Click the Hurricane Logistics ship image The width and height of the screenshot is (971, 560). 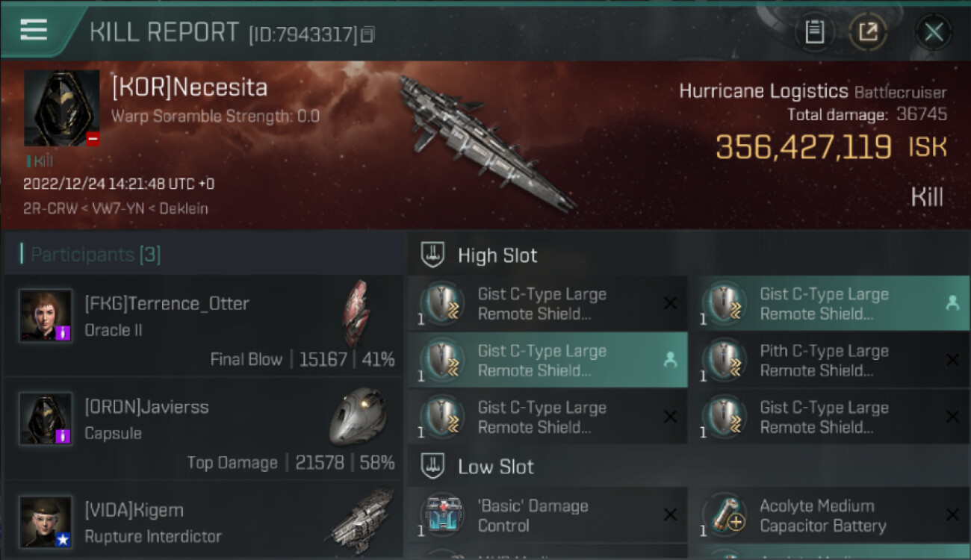pos(485,142)
